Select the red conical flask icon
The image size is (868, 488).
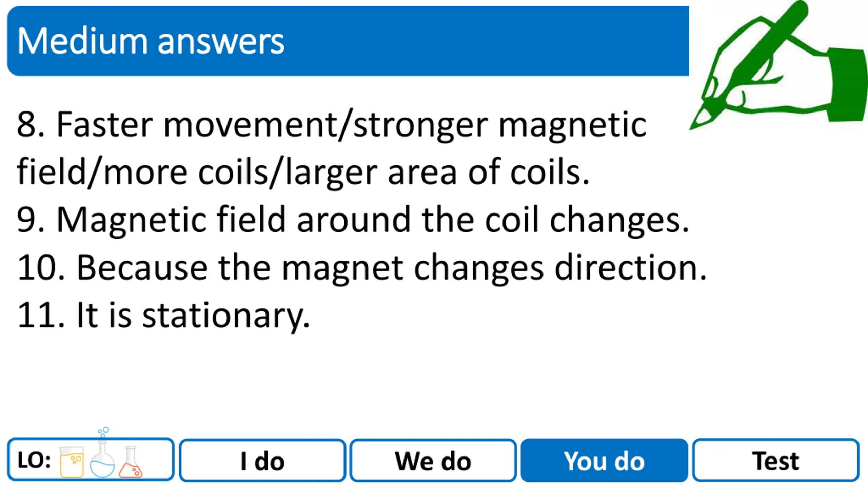tap(131, 462)
